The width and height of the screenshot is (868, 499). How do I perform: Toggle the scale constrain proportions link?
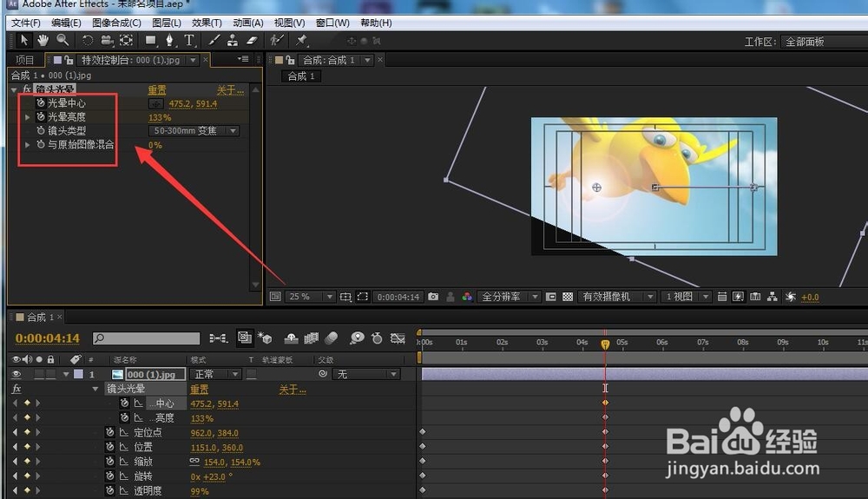(x=194, y=461)
